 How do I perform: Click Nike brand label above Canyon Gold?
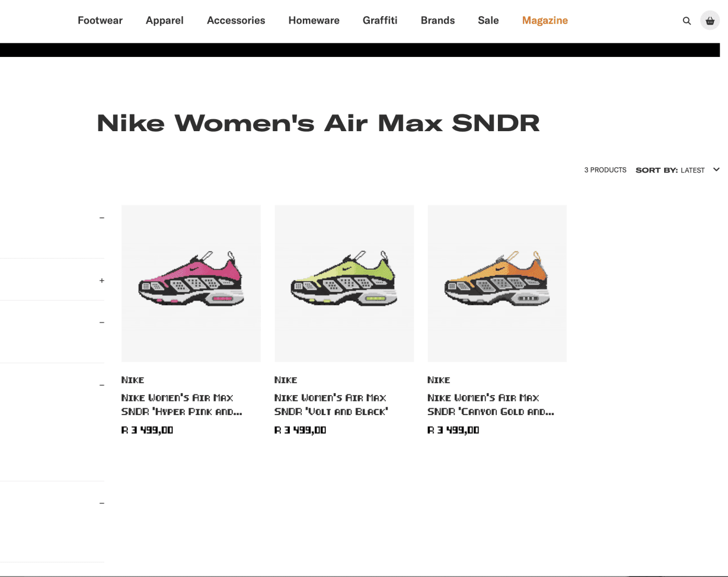click(x=439, y=380)
